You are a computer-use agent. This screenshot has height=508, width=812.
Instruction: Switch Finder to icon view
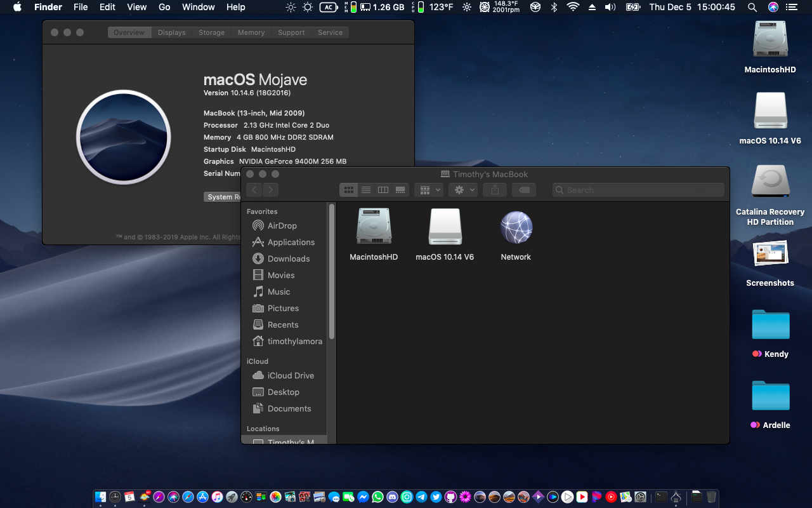click(349, 190)
